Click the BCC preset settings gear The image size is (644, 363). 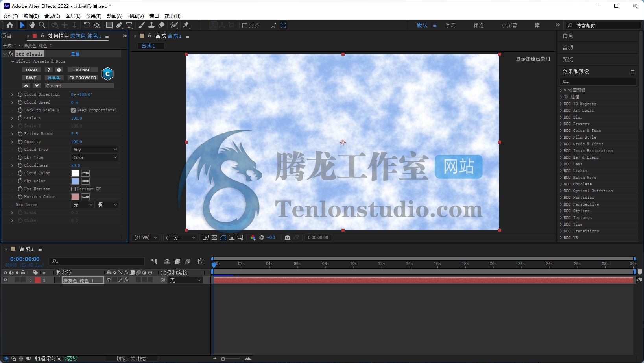(59, 70)
